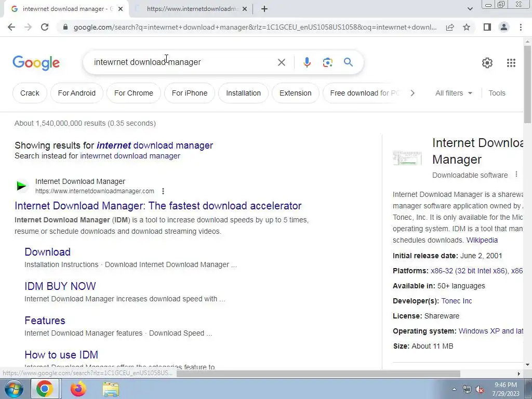The height and width of the screenshot is (399, 532).
Task: Open the tab search dropdown arrow
Action: (470, 9)
